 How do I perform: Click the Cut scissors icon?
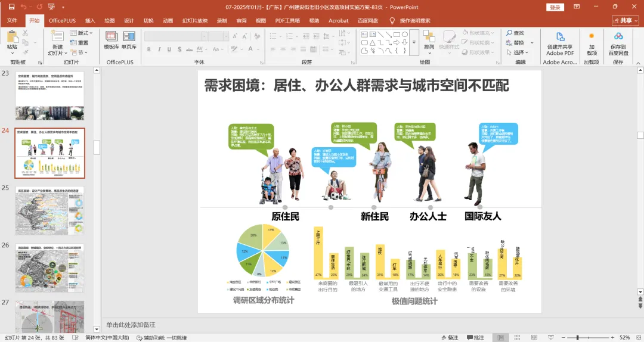(x=26, y=33)
